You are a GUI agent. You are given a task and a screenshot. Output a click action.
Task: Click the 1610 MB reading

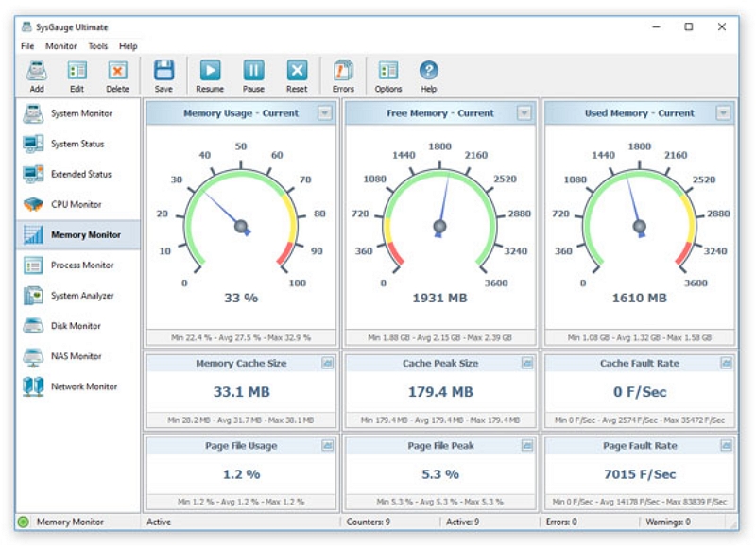click(x=640, y=298)
